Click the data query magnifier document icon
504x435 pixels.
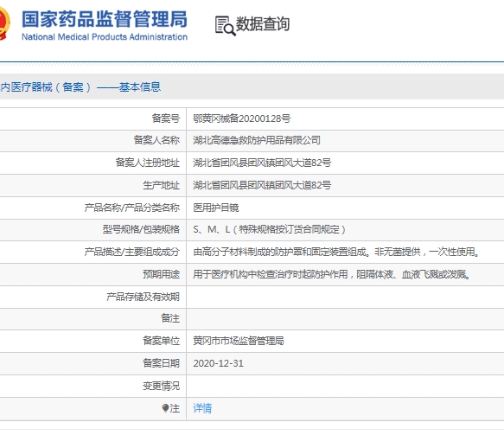point(226,26)
